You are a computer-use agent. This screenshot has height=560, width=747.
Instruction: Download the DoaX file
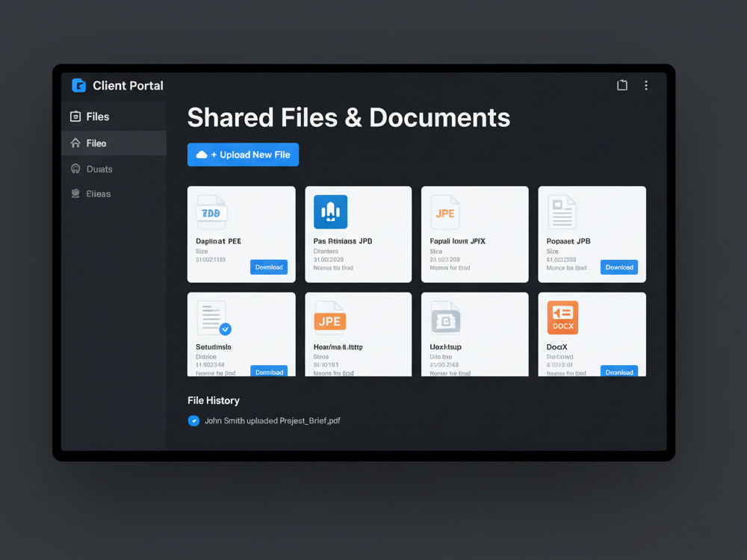[619, 371]
